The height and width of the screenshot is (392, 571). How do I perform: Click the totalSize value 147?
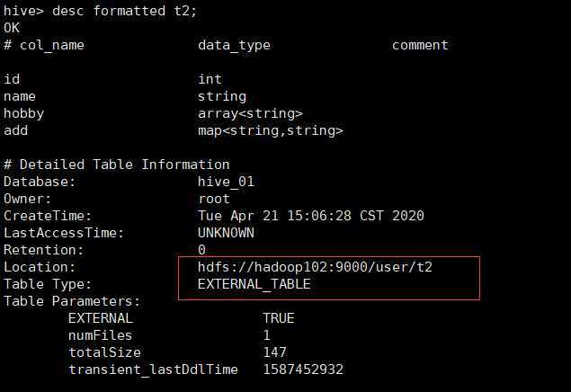(274, 352)
